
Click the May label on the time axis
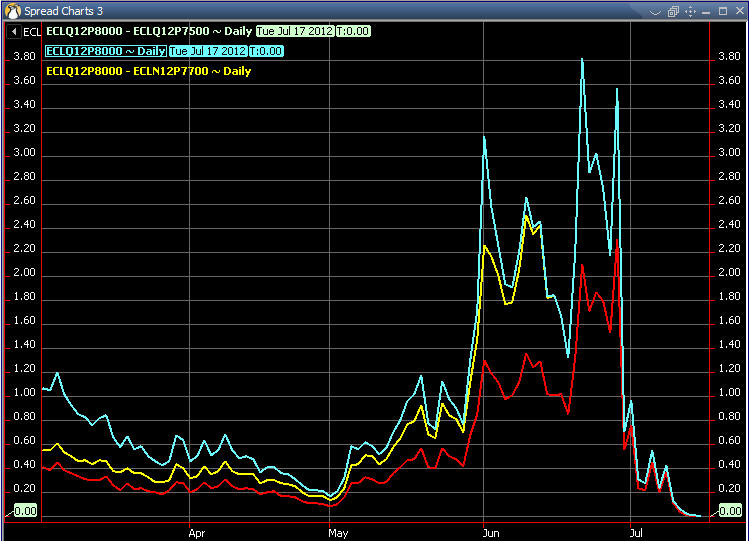[338, 533]
